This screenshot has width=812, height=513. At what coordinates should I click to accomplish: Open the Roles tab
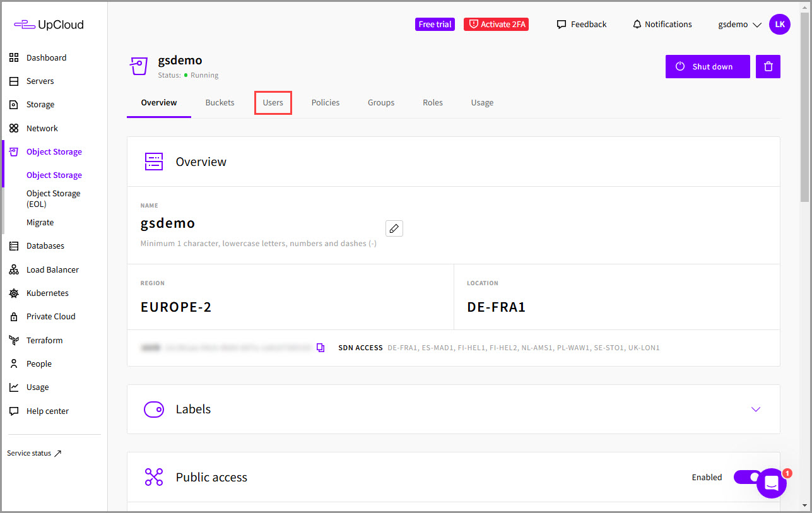pos(433,103)
